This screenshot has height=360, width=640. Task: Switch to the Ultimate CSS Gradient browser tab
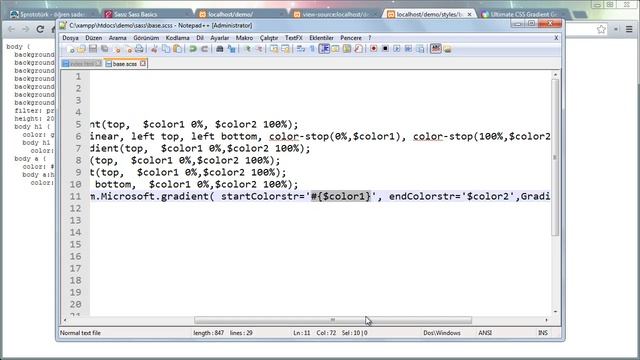524,14
